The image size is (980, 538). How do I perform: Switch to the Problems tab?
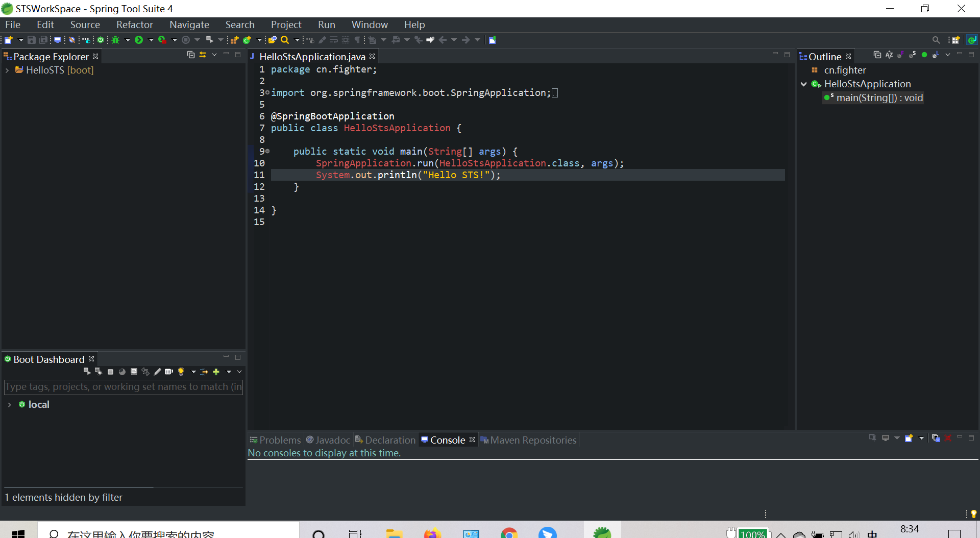(x=275, y=440)
